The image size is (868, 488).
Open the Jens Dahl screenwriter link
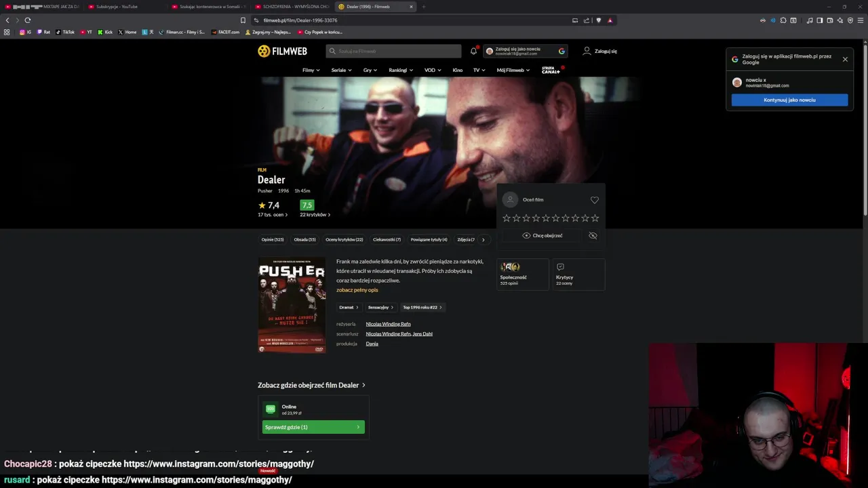tap(422, 333)
